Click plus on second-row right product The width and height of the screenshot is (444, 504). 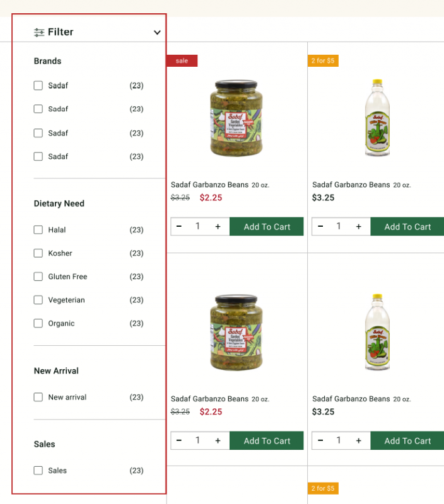coord(359,441)
